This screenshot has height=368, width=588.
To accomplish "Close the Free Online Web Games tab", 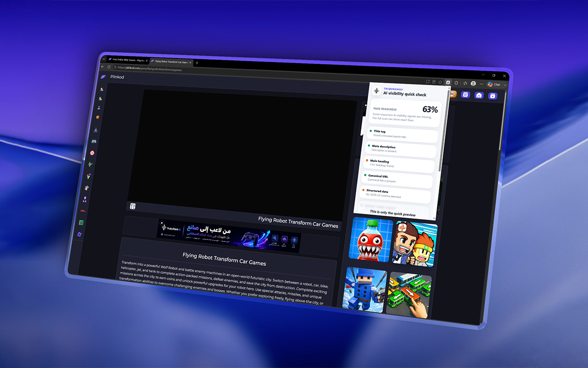I will tap(147, 61).
